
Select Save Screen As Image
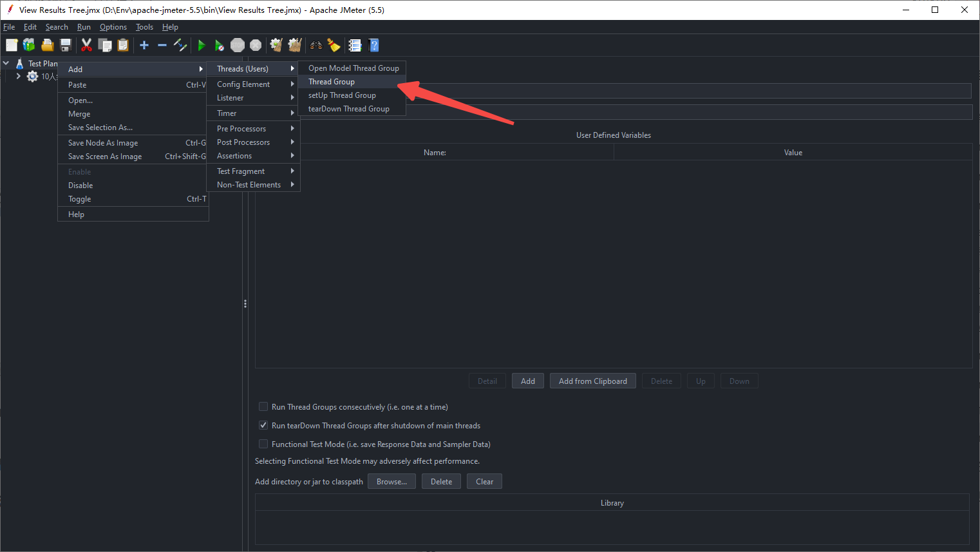[x=133, y=157]
